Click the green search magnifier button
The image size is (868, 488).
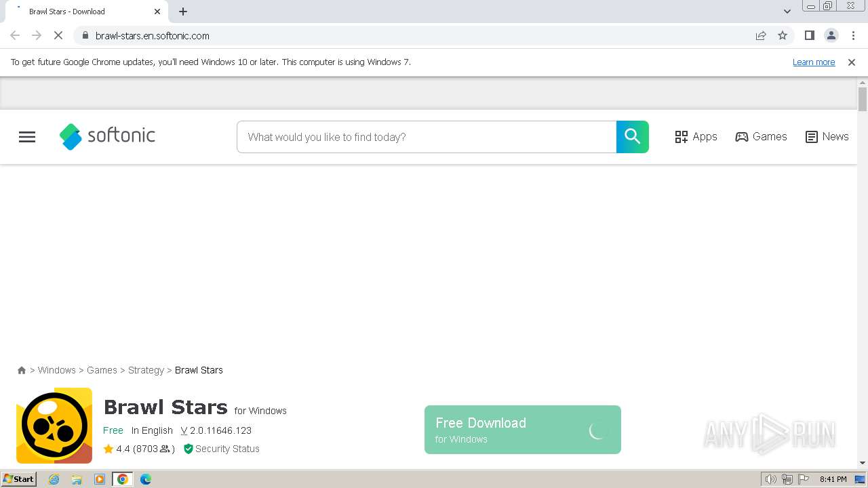click(x=633, y=137)
